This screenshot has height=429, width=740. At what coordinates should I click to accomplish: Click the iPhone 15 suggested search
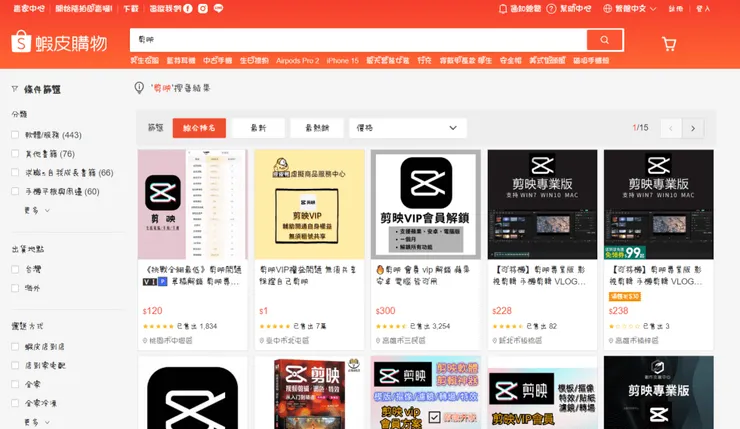(x=343, y=60)
